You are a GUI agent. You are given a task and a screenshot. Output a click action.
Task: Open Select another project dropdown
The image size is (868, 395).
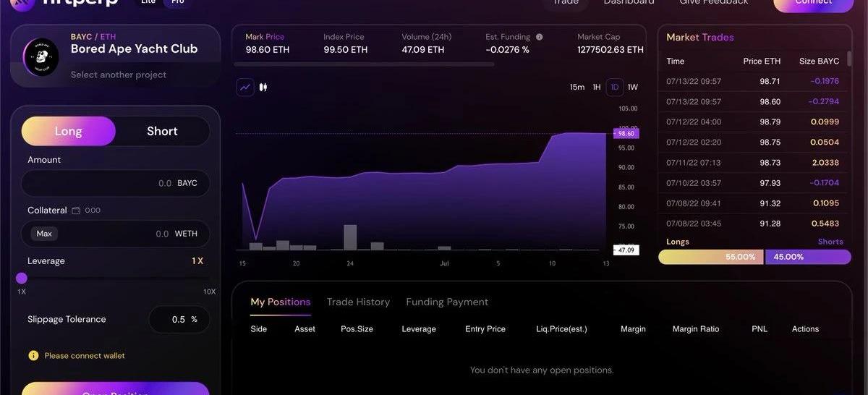coord(119,75)
